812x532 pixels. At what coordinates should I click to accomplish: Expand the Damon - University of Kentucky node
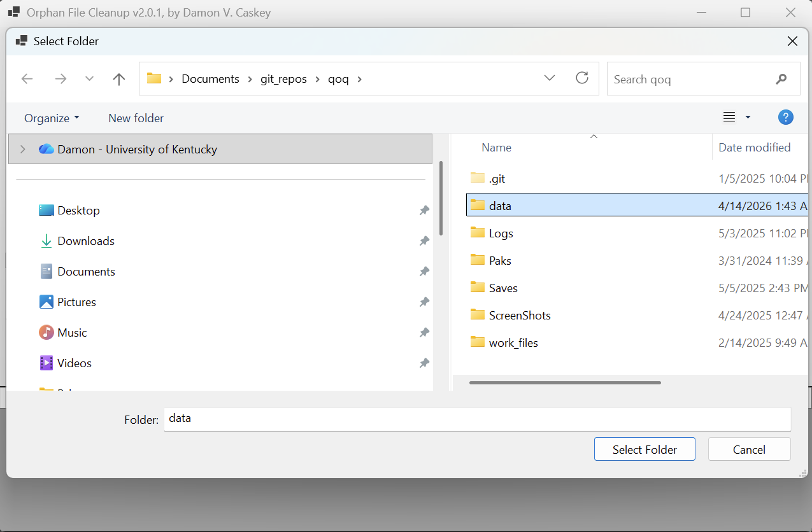23,150
